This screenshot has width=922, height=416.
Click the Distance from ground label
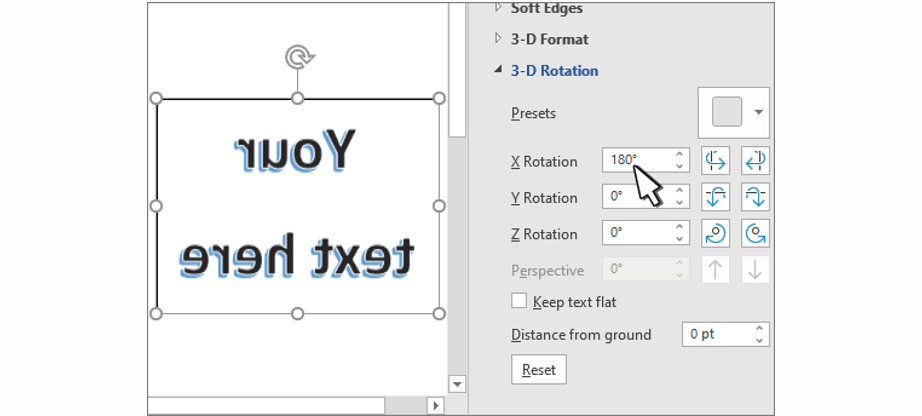(581, 335)
